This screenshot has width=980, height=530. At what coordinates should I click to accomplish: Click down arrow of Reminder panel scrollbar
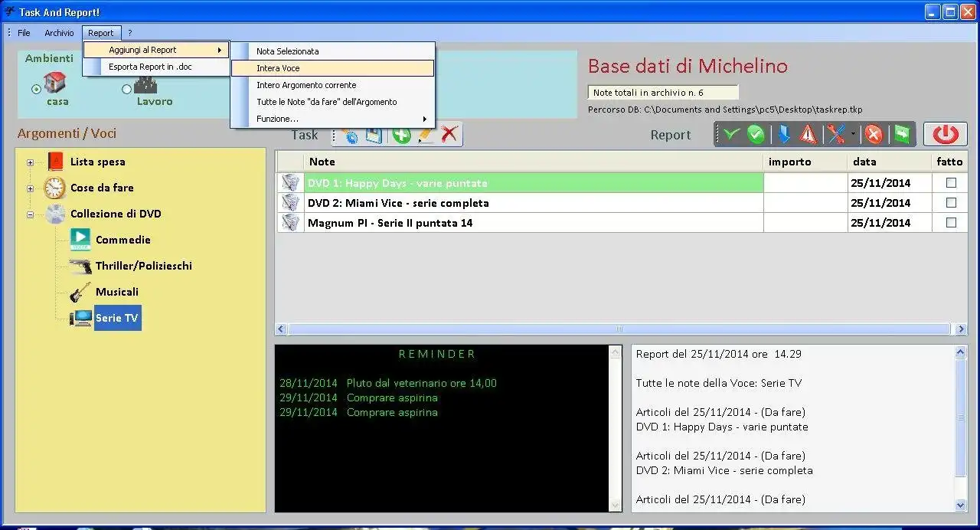click(x=616, y=505)
